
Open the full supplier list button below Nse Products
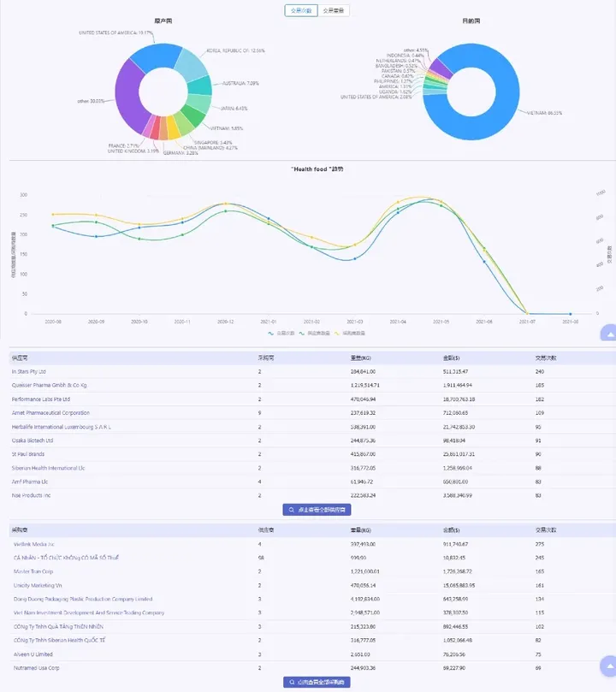coord(317,510)
